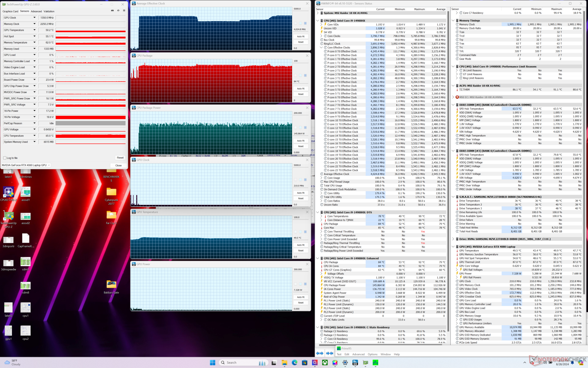This screenshot has width=588, height=368.
Task: Toggle blue checkbox in CPU Package graph
Action: (x=305, y=75)
